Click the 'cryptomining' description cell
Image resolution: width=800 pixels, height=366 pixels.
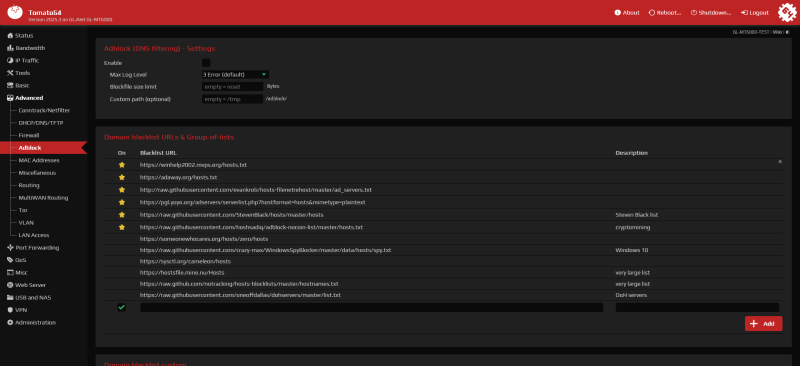click(x=633, y=227)
